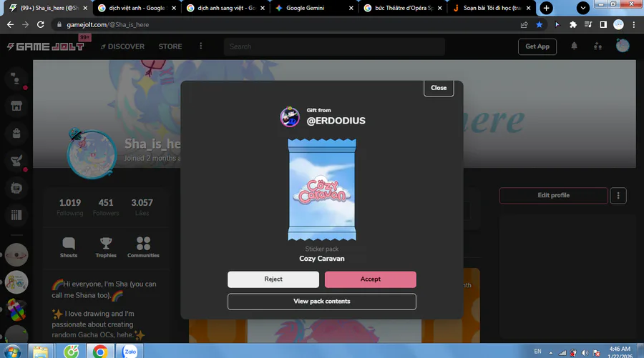This screenshot has width=644, height=358.
Task: Click View pack contents button
Action: 321,302
